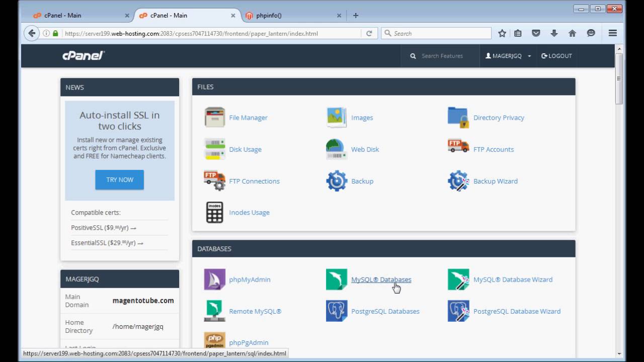This screenshot has width=644, height=362.
Task: Close the phpinfo() tab
Action: [x=339, y=16]
